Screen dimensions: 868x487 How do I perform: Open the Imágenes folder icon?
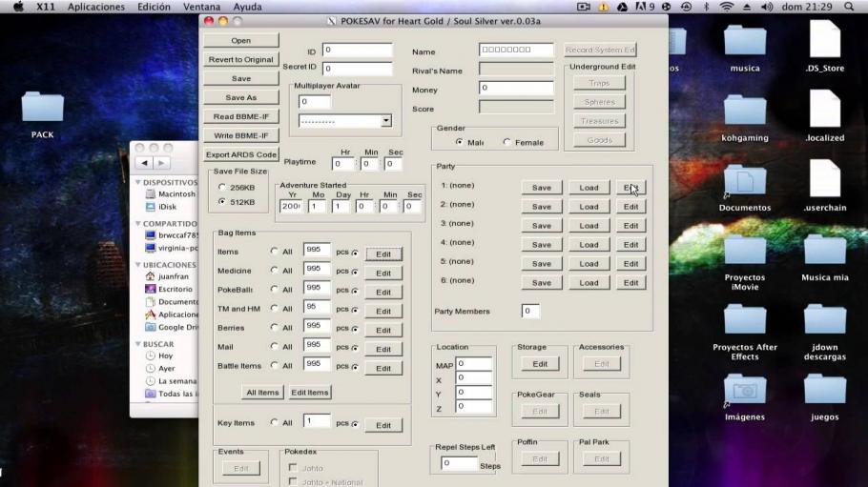(745, 390)
